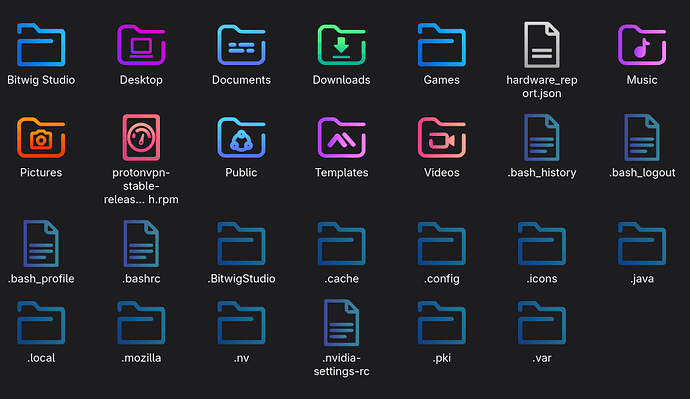Select the Bitwig Studio folder icon

41,45
